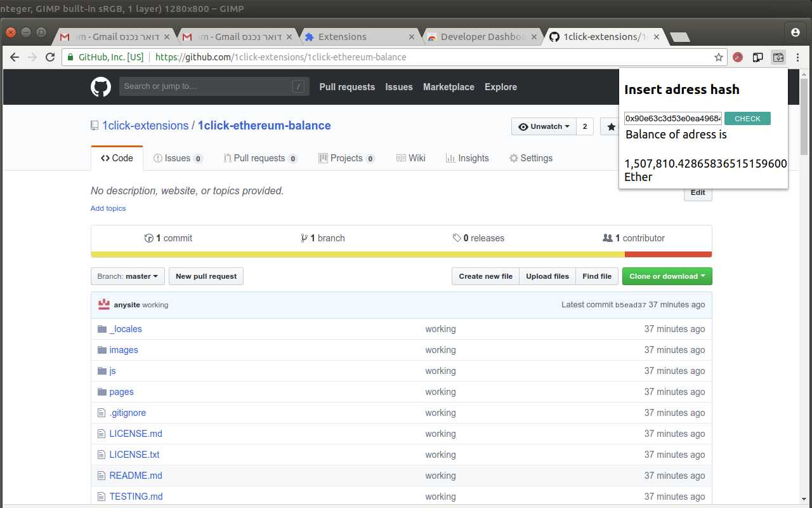Click the Create new file button

point(485,276)
